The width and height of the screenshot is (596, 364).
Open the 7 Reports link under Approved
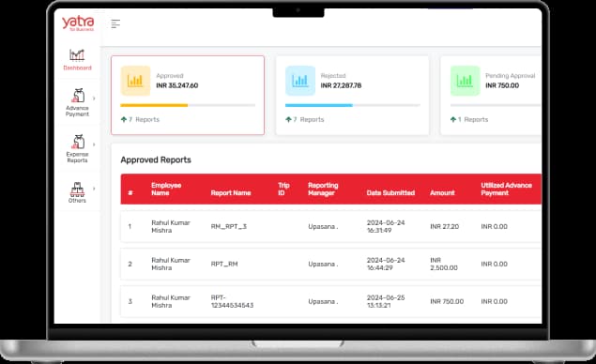[140, 120]
